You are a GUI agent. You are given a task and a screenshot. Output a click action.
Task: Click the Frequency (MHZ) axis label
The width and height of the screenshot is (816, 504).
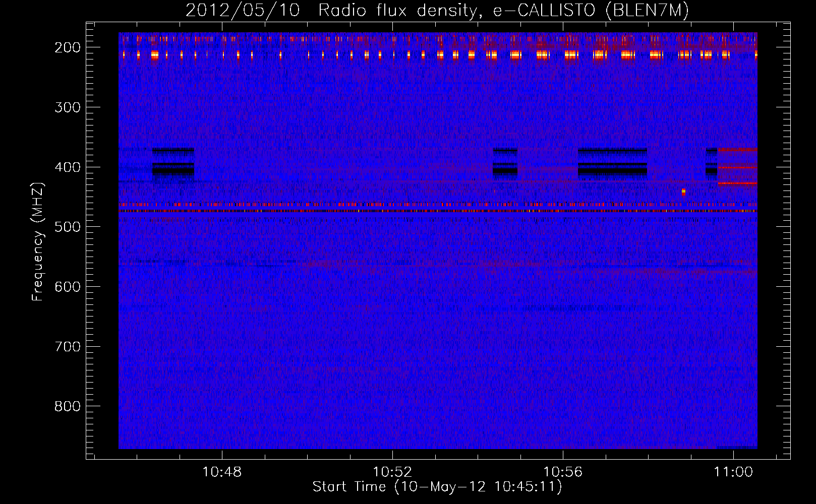click(38, 242)
